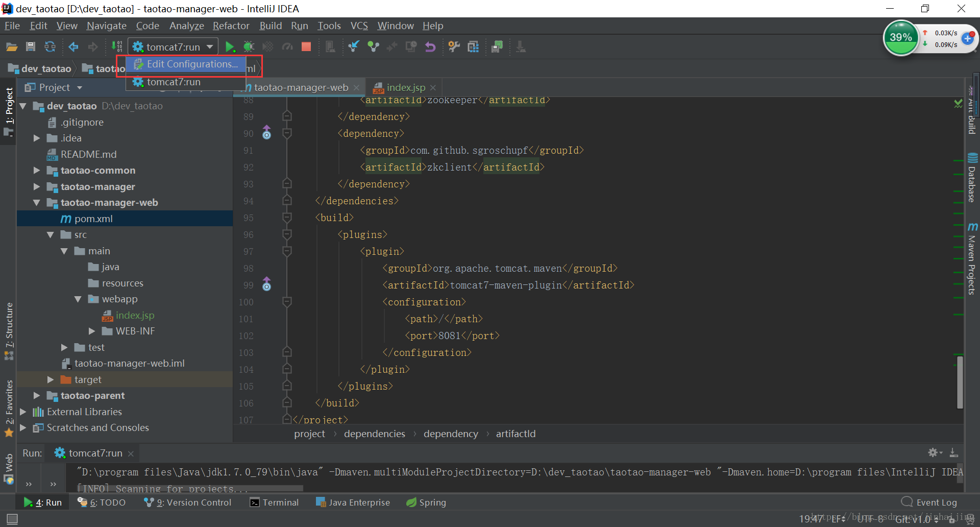The image size is (980, 527).
Task: Collapse the taotao-manager-web module
Action: [36, 203]
